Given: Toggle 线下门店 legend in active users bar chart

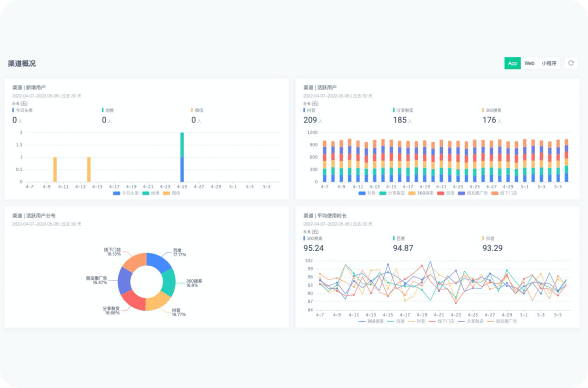Looking at the screenshot, I should (504, 193).
